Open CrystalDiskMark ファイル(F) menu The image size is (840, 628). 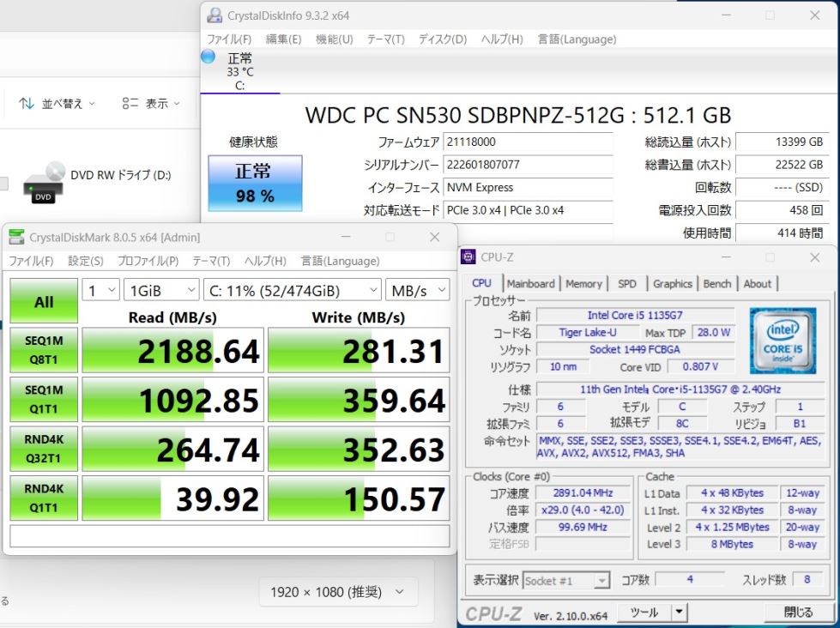click(x=31, y=261)
